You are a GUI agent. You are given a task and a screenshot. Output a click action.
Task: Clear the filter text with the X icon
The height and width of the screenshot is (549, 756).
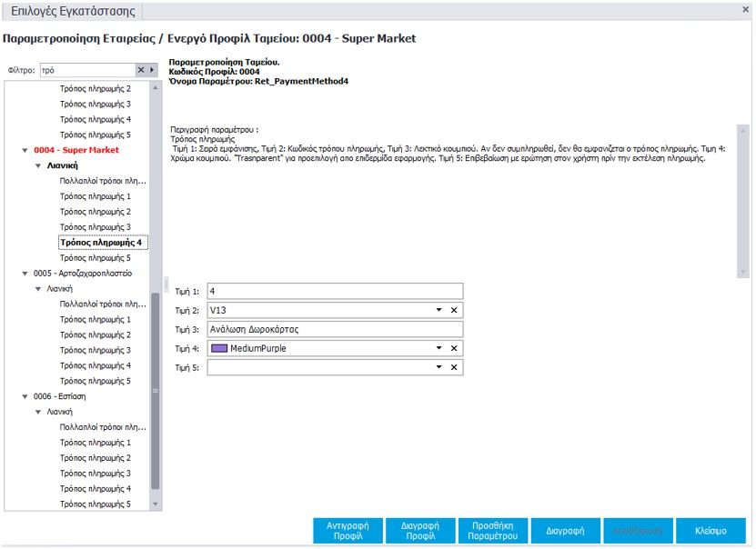click(x=141, y=70)
